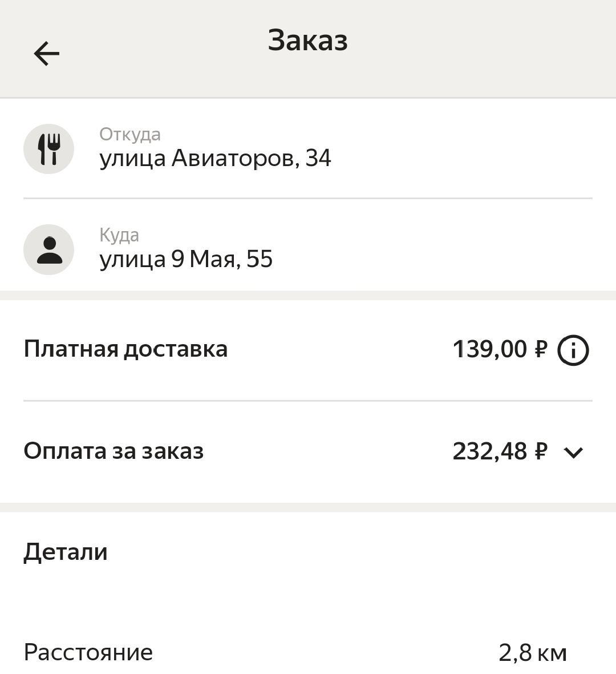Expand the order payment chevron
This screenshot has height=674, width=616.
[x=573, y=453]
